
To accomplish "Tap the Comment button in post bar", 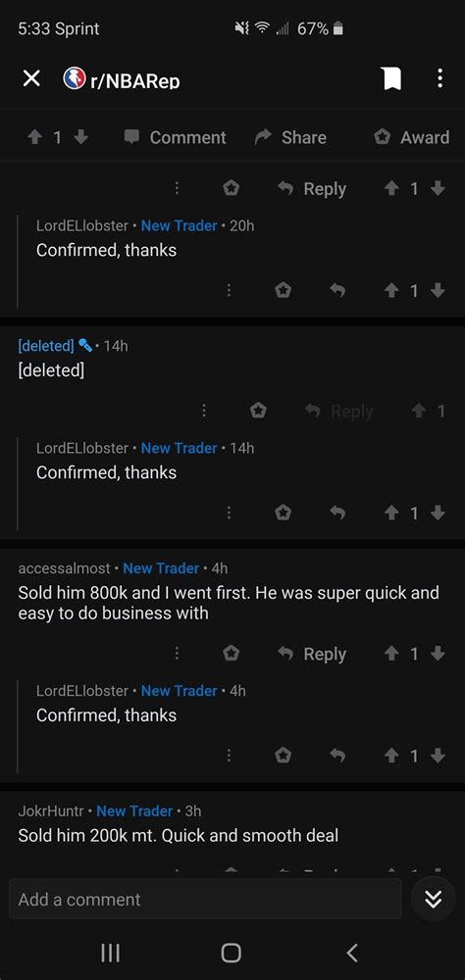I will pyautogui.click(x=175, y=137).
